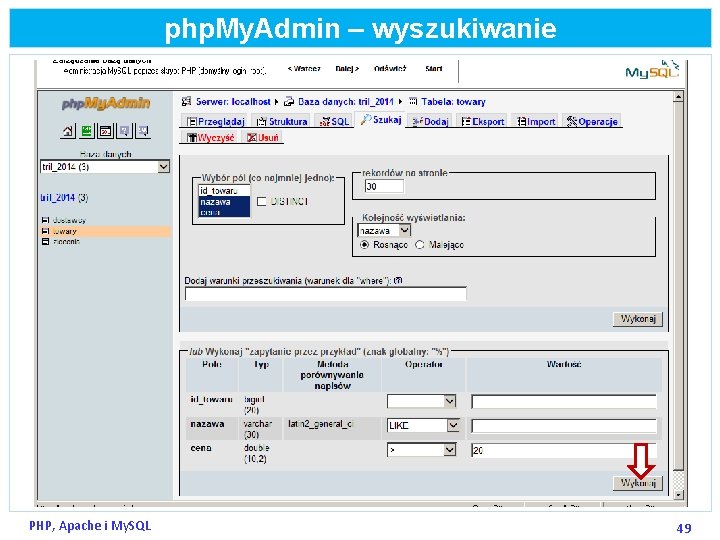Image resolution: width=720 pixels, height=540 pixels.
Task: Click the latin2_general_ci collation text
Action: [320, 423]
